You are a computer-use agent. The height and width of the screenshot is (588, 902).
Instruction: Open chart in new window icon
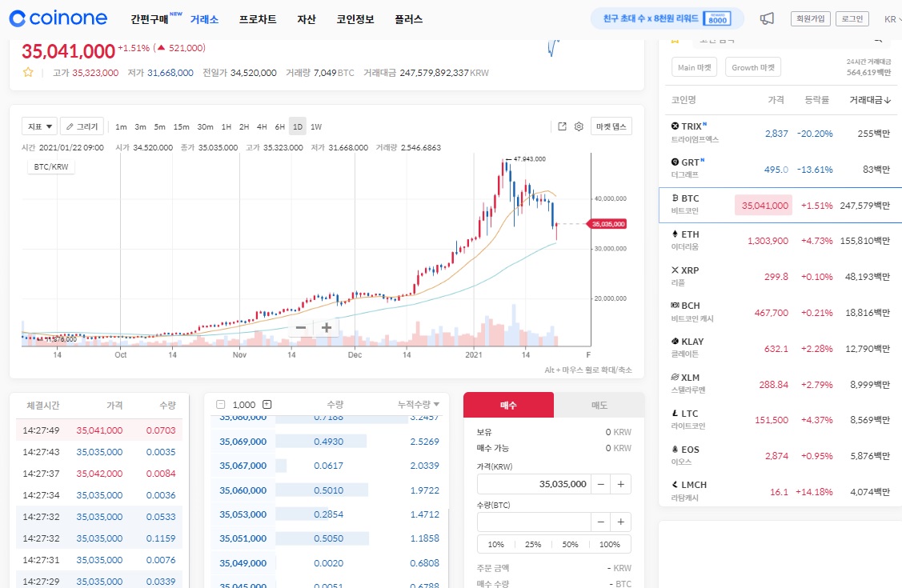tap(562, 126)
